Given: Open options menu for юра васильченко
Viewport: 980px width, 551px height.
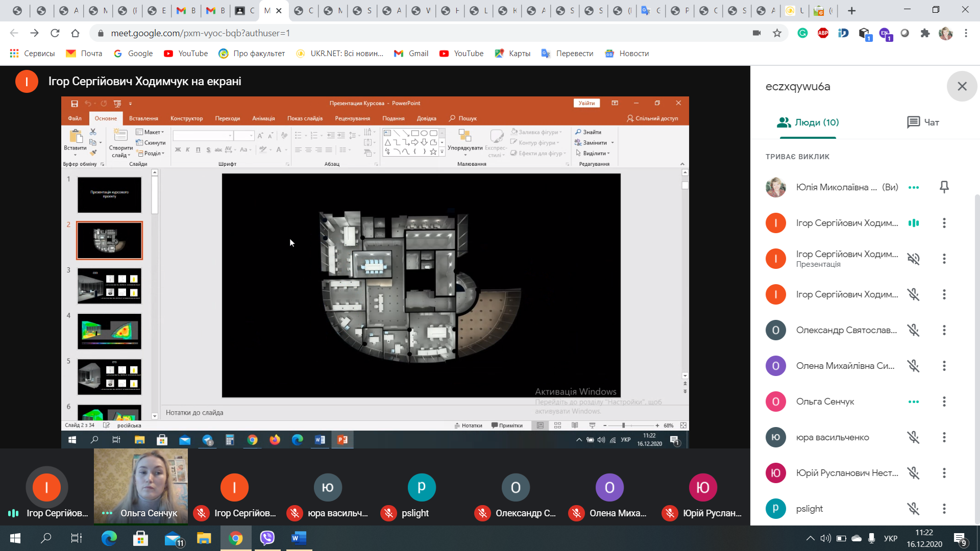Looking at the screenshot, I should click(944, 437).
